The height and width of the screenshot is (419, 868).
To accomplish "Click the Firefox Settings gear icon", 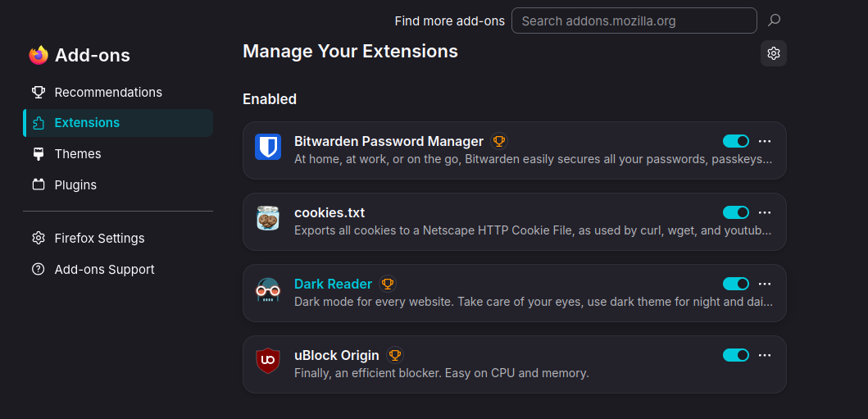I will tap(39, 239).
